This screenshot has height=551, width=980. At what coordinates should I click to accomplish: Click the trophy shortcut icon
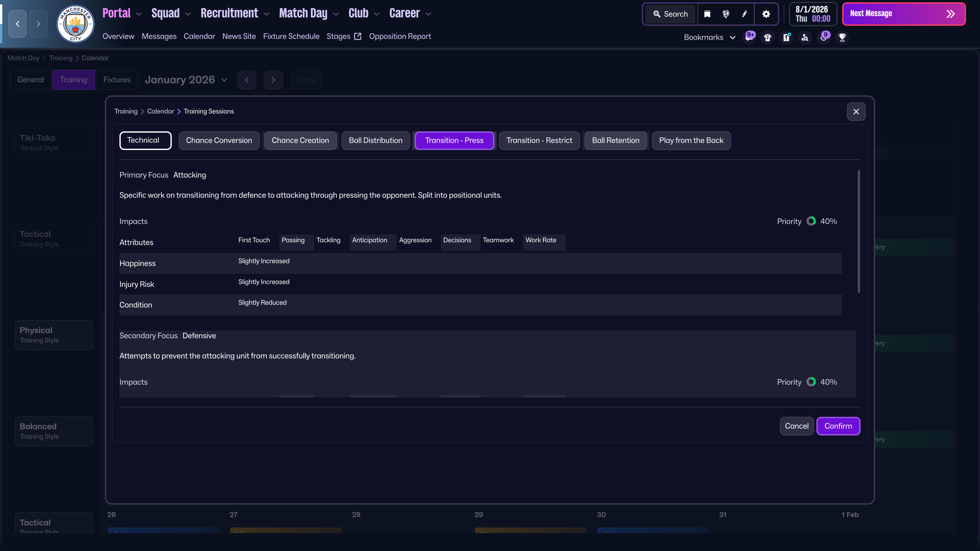tap(842, 37)
